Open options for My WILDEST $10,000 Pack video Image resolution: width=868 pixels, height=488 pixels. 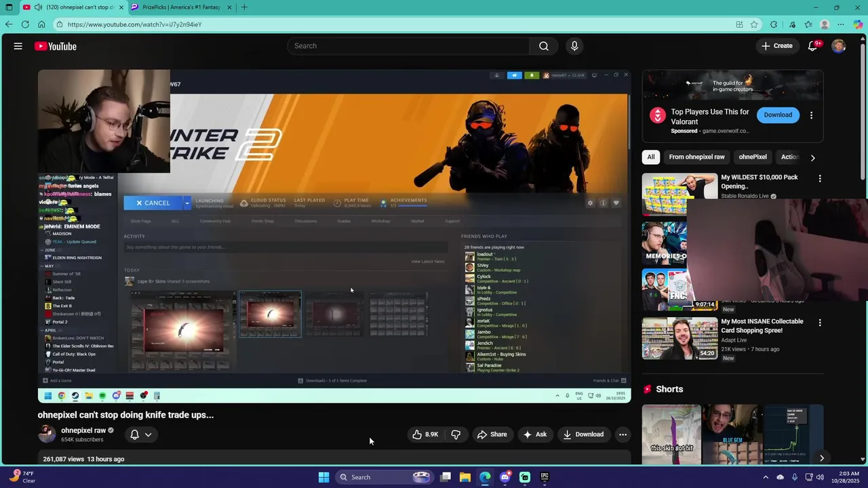820,179
